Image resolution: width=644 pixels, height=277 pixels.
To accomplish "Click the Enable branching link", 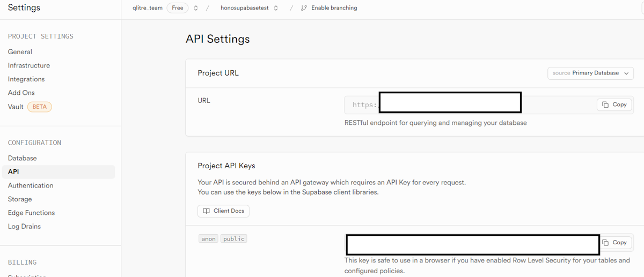I will pyautogui.click(x=334, y=8).
